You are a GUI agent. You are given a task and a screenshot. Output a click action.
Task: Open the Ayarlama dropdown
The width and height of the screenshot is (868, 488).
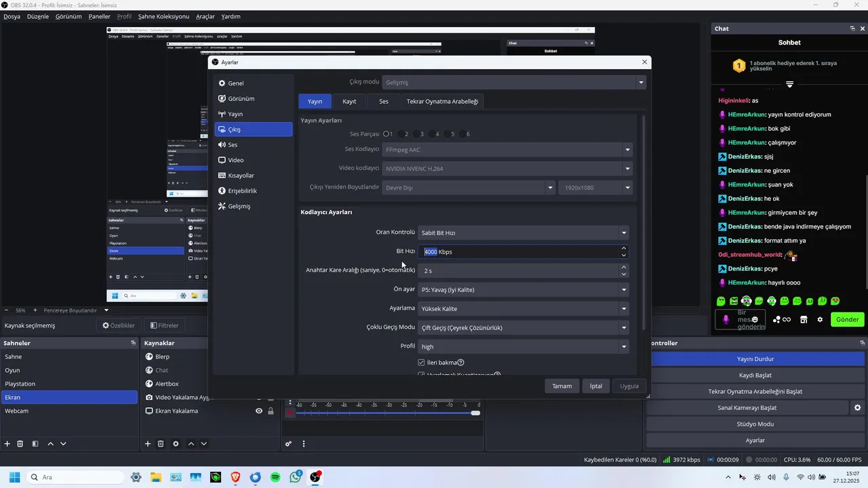(x=523, y=308)
